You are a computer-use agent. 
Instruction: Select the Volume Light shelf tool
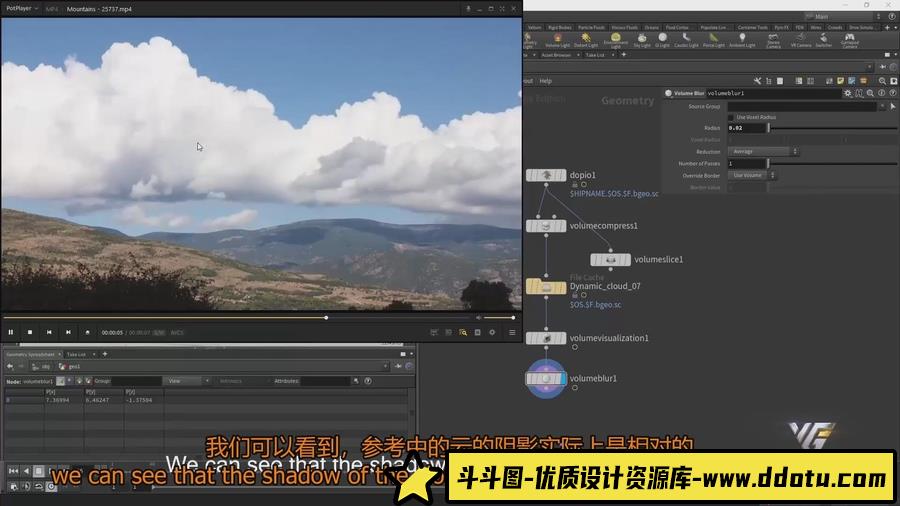(x=557, y=40)
